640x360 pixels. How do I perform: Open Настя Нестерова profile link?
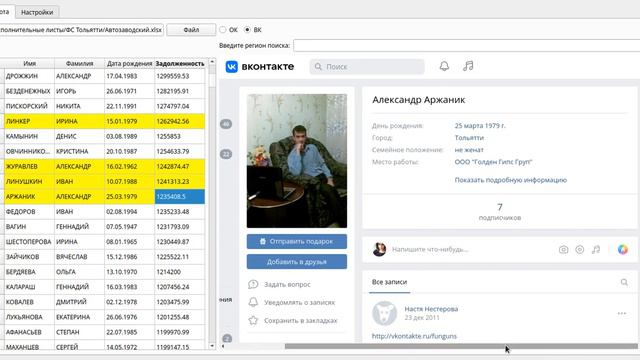click(x=431, y=309)
